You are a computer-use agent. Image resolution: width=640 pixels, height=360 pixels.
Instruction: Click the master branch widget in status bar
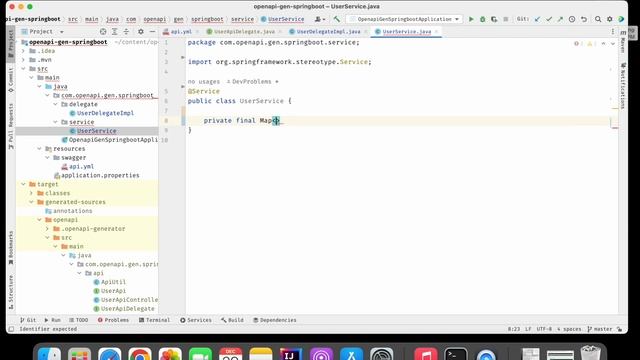tap(600, 329)
